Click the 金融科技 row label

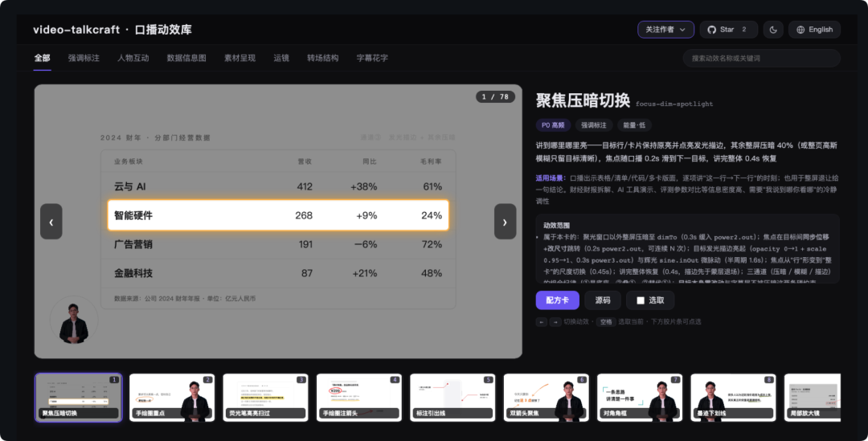133,273
